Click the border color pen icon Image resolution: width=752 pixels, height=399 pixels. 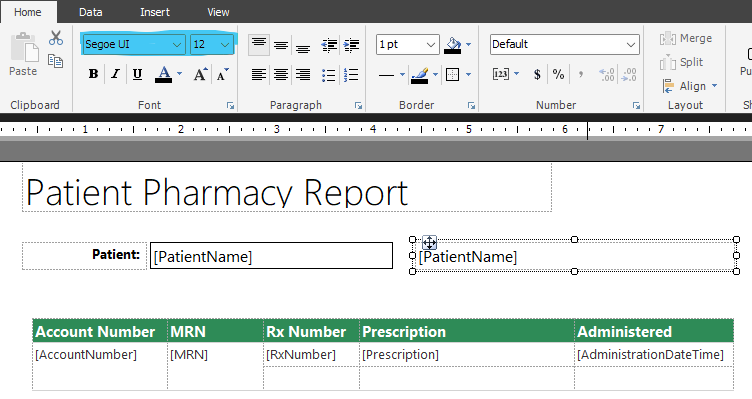420,75
